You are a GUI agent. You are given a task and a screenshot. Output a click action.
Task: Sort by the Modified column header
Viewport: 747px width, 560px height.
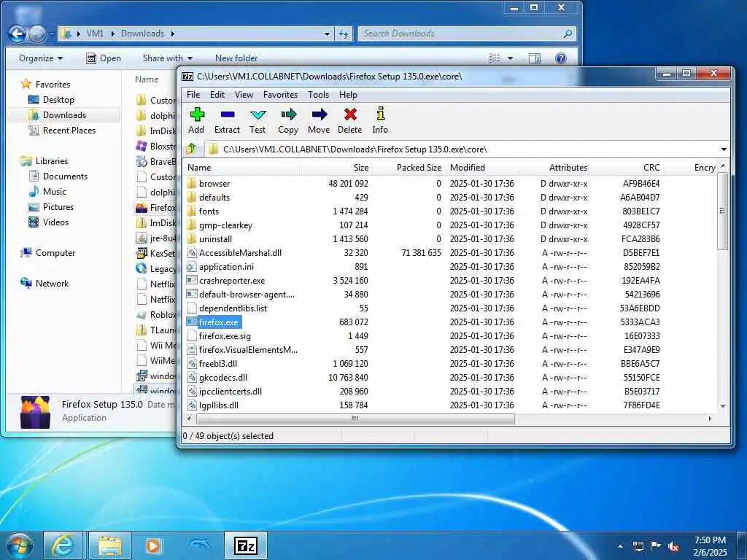(482, 168)
